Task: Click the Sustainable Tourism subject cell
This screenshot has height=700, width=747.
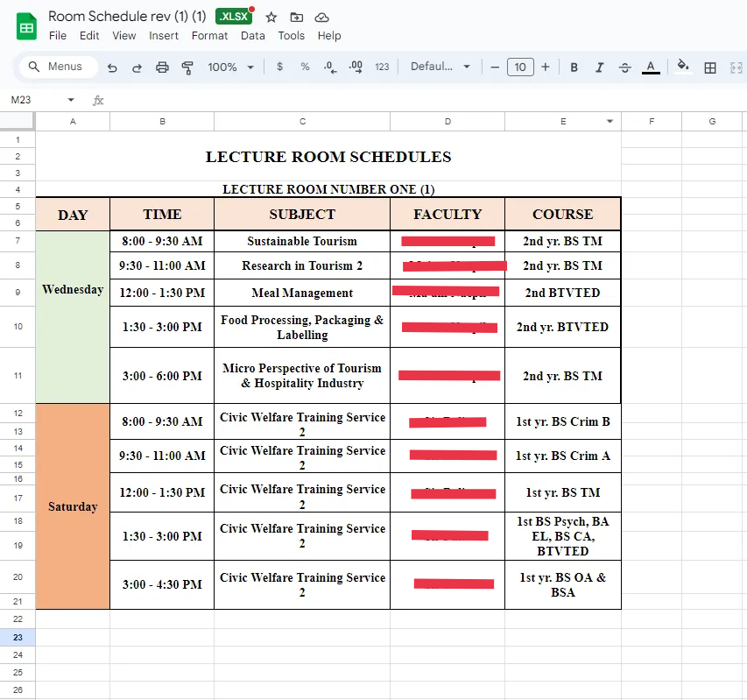Action: click(x=302, y=242)
